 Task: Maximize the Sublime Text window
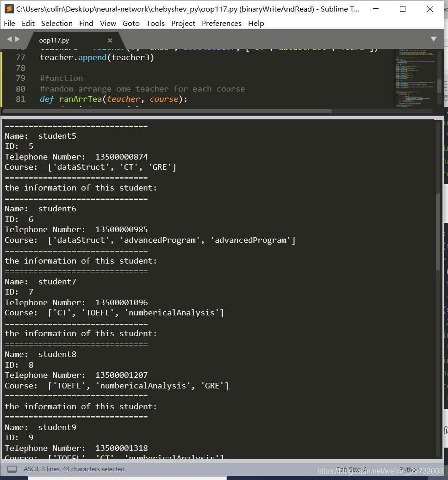[403, 9]
